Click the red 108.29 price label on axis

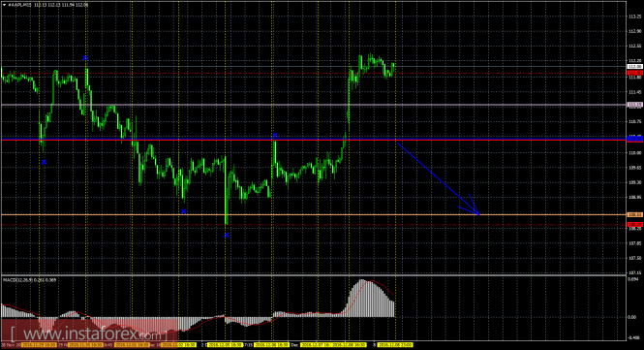634,225
